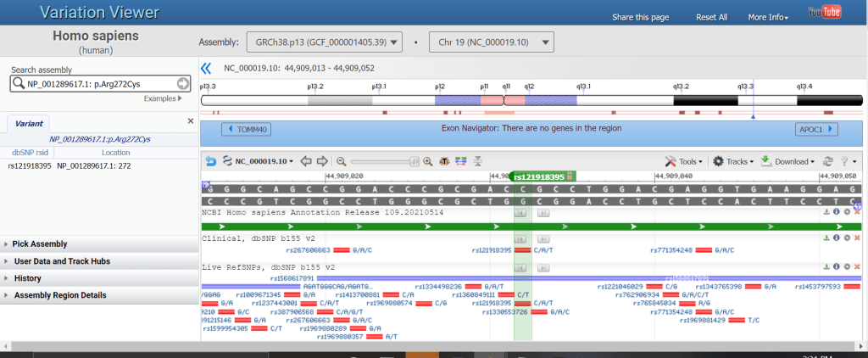The width and height of the screenshot is (868, 358).
Task: Collapse the left panel with double chevron
Action: click(206, 68)
